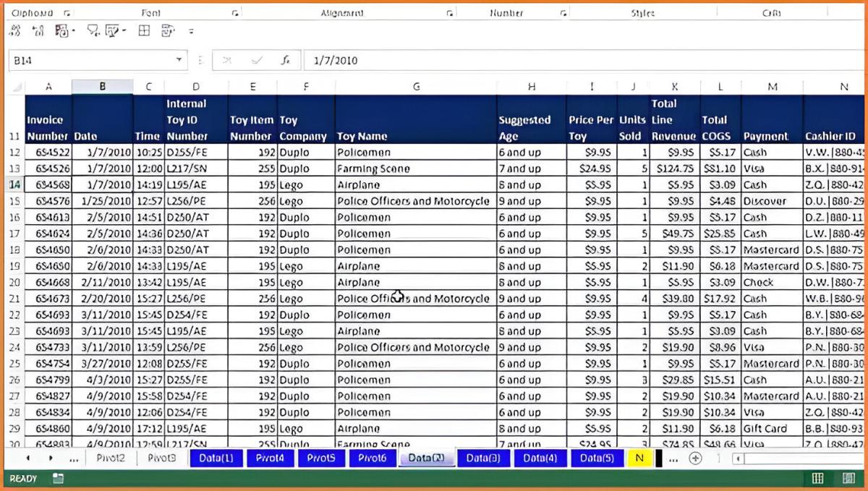Open the Customize Quick Access Toolbar dropdown
Viewport: 868px width, 491px height.
coord(192,31)
